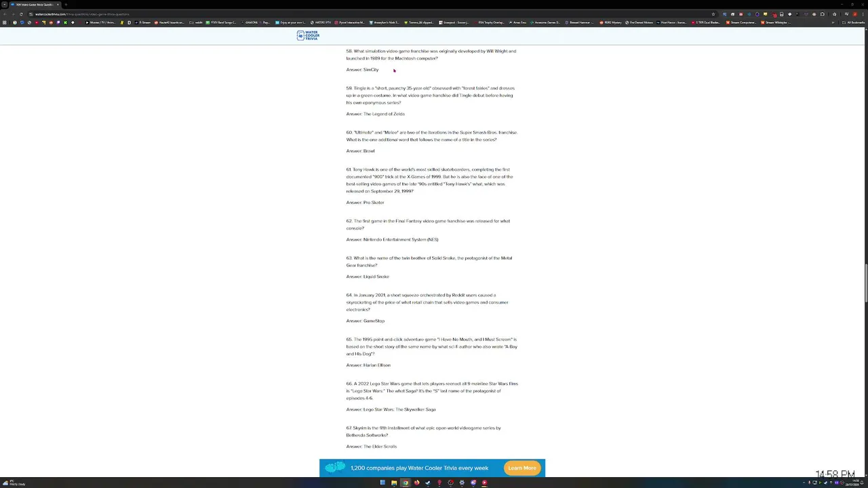Click the Windows Start button
868x488 pixels.
382,483
